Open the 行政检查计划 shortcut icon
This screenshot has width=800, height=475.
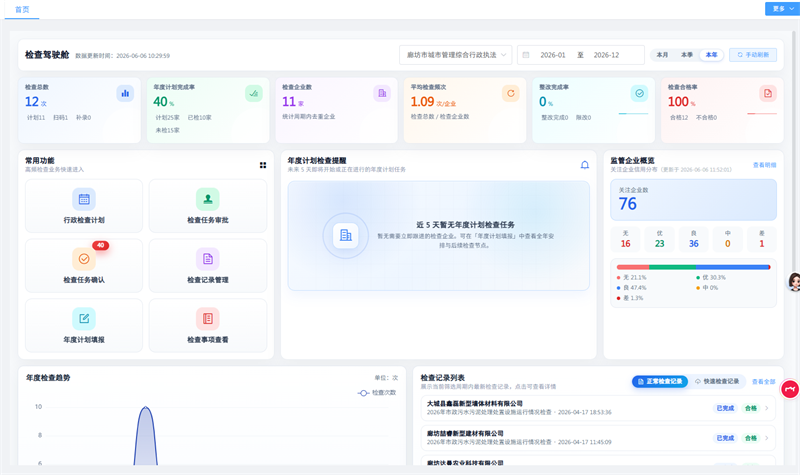[84, 199]
